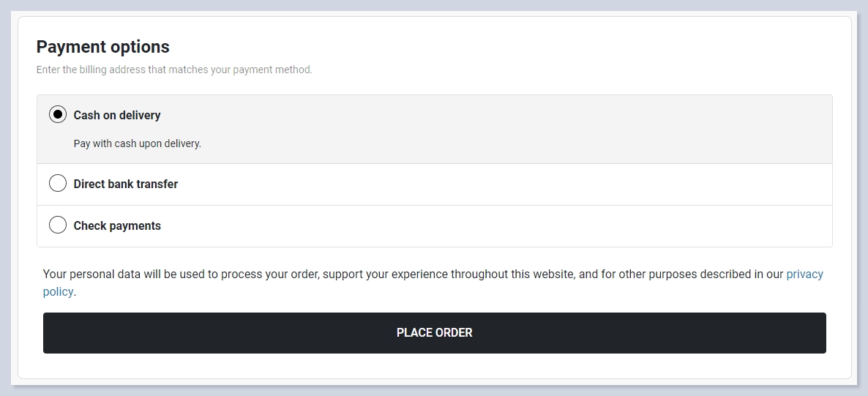Click the "Payment options" heading

pos(103,47)
